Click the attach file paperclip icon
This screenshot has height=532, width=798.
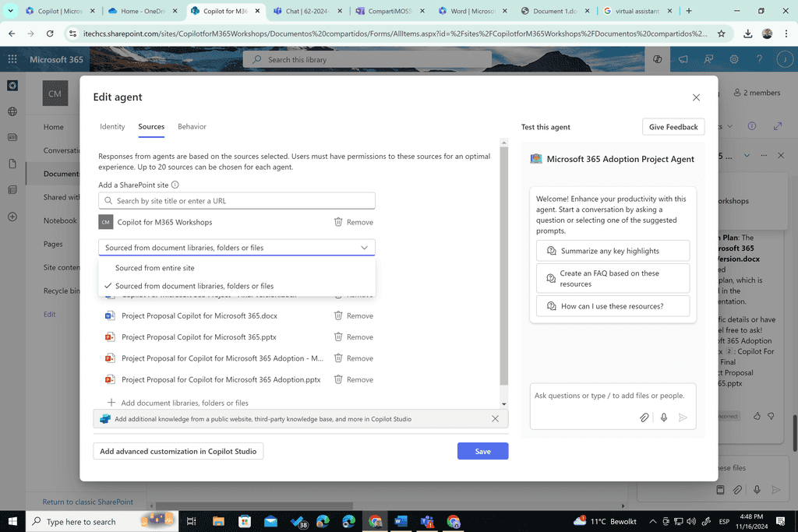[x=644, y=417]
